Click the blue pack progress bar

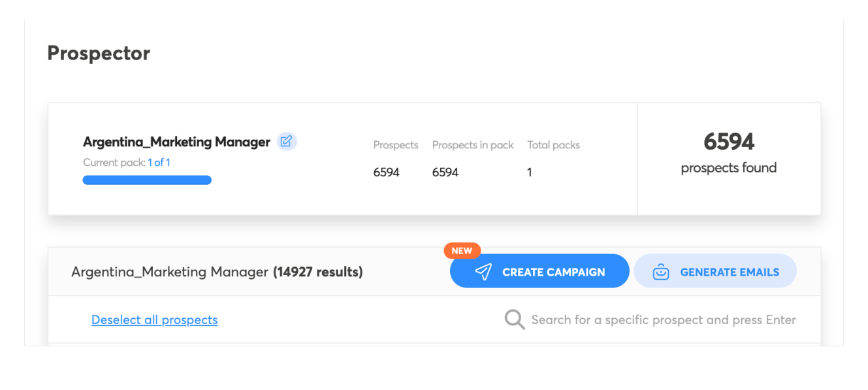click(147, 180)
